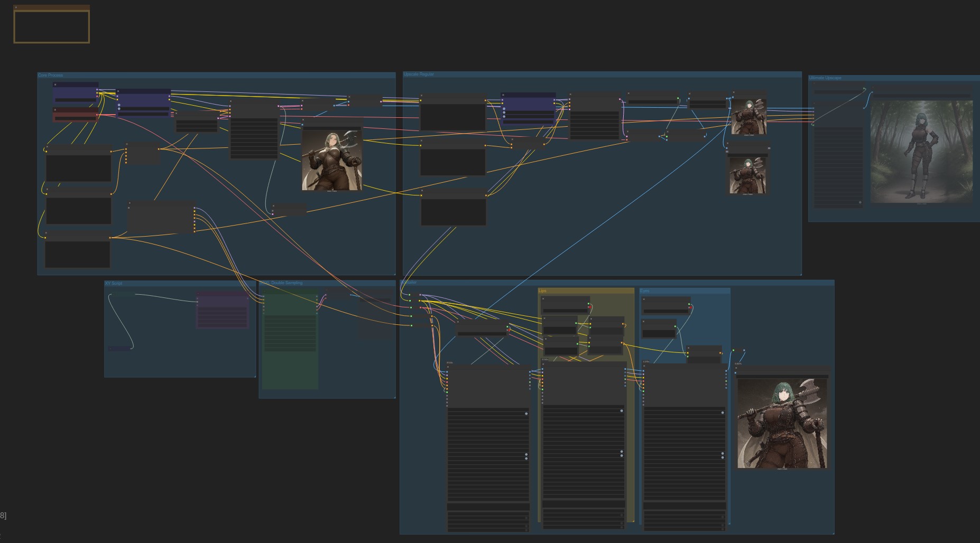Select the Ultimate Upscale group title
980x543 pixels.
[x=825, y=78]
